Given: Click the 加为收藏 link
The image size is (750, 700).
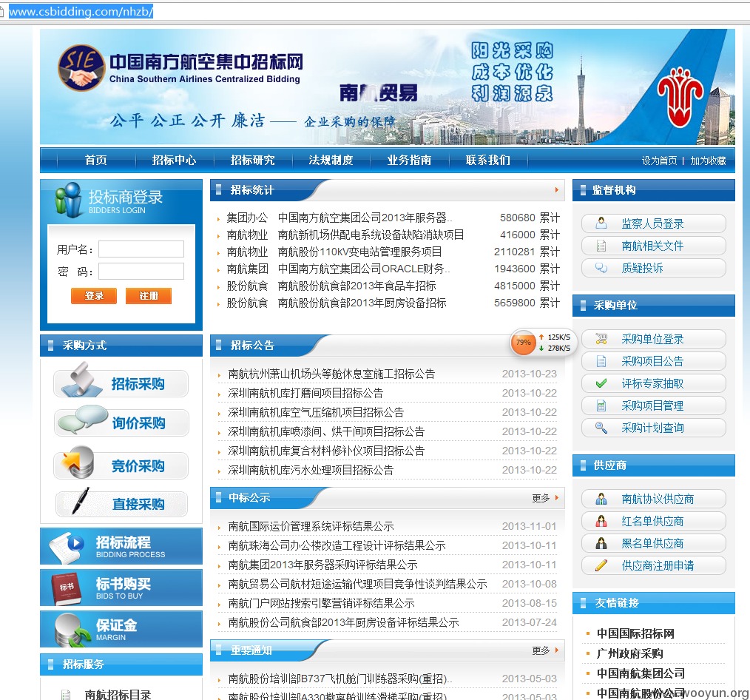Looking at the screenshot, I should click(x=708, y=161).
